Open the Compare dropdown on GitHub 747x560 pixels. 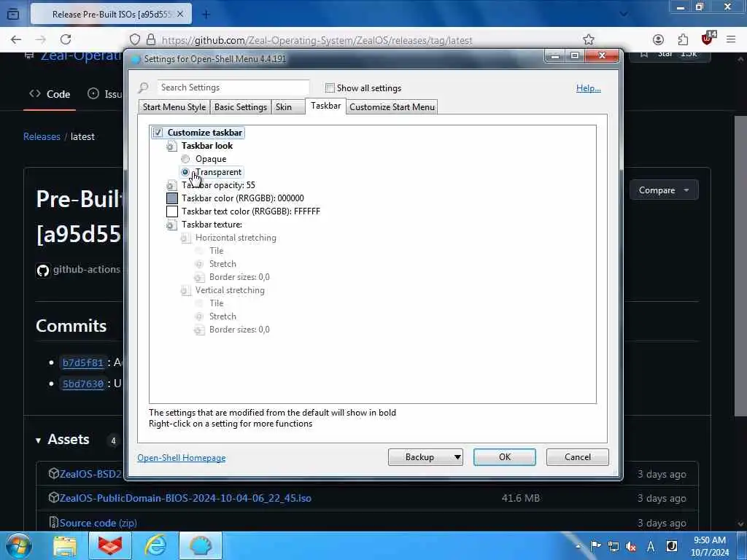point(664,190)
